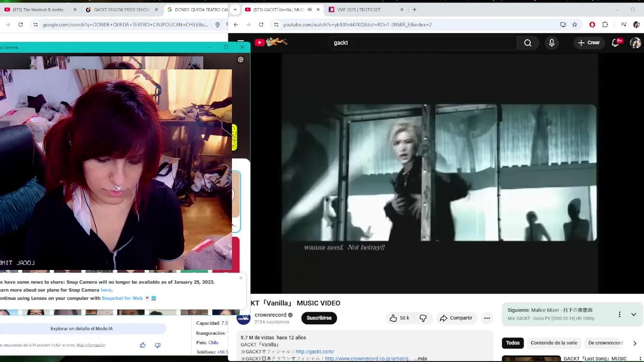The image size is (644, 362).
Task: Start voice search with the microphone icon
Action: [551, 43]
